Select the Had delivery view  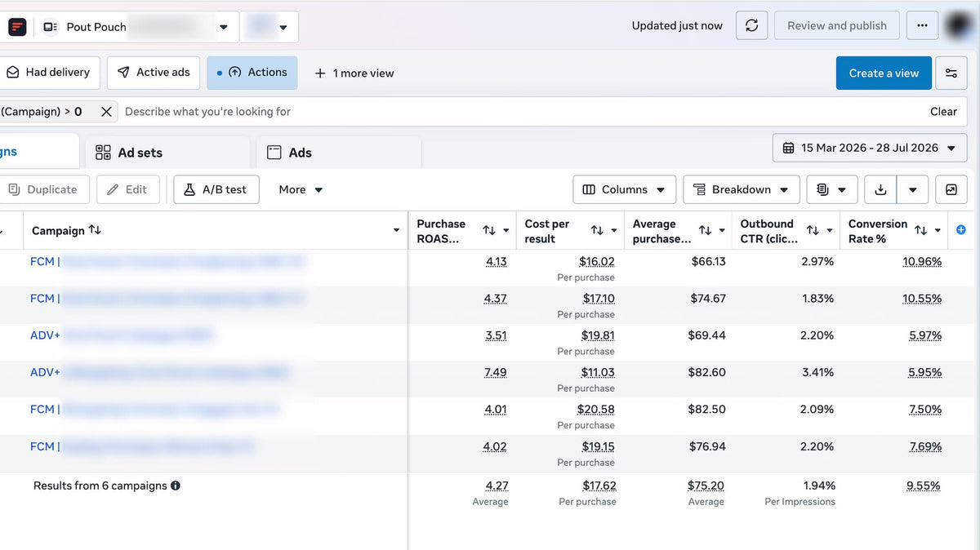click(49, 73)
